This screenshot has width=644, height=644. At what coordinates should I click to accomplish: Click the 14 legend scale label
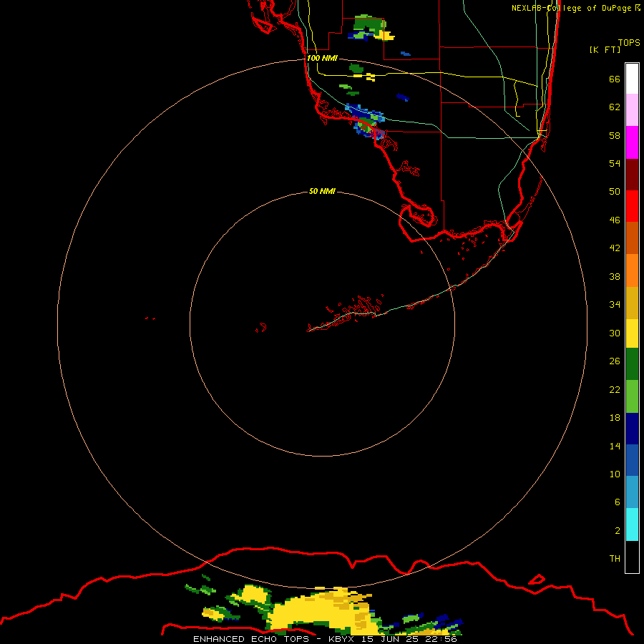click(615, 446)
